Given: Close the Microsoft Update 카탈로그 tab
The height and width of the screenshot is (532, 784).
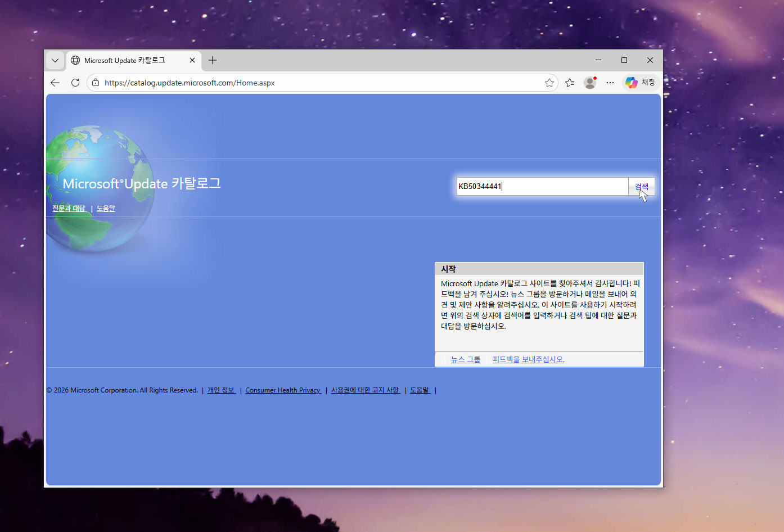Looking at the screenshot, I should tap(192, 60).
